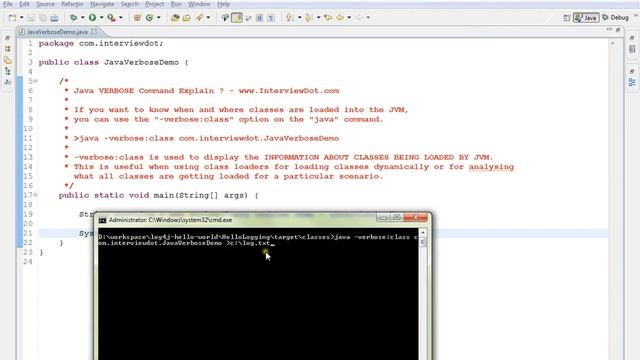Screen dimensions: 640x360
Task: Open the Debug configurations dropdown arrow
Action: click(x=82, y=18)
